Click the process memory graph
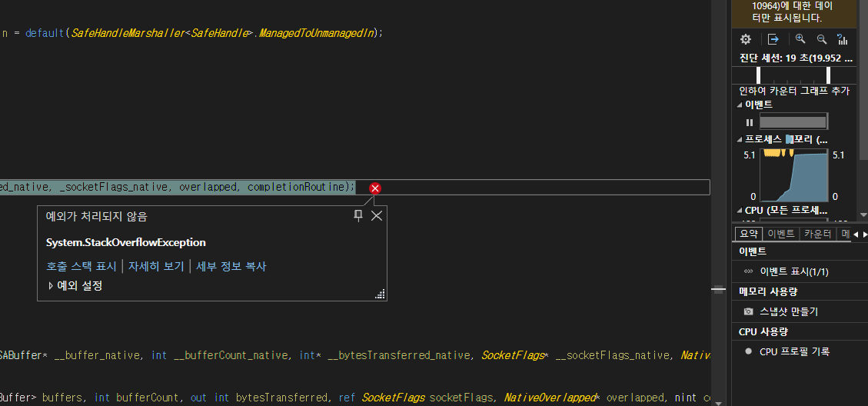Image resolution: width=868 pixels, height=406 pixels. coord(794,175)
